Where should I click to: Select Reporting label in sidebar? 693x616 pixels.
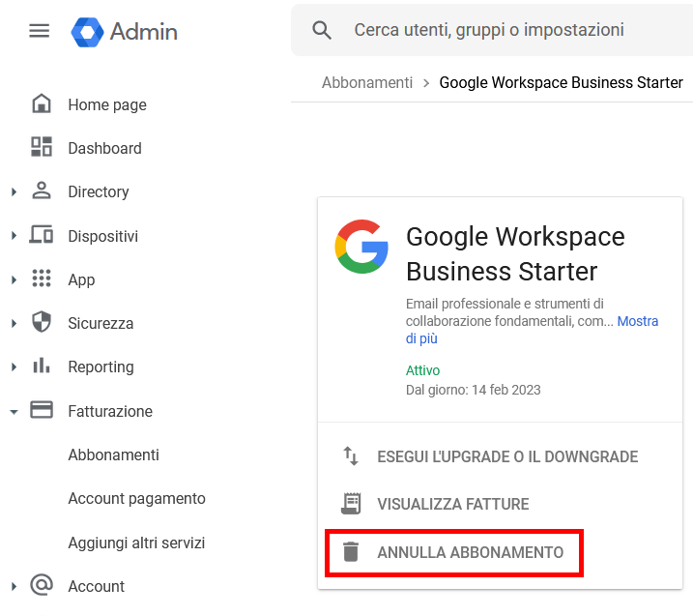(x=101, y=367)
